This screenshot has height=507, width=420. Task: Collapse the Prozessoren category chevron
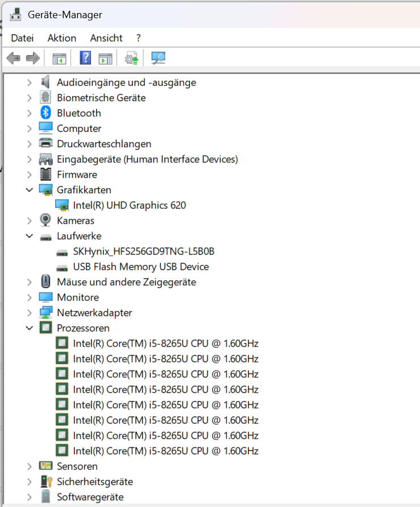[30, 328]
